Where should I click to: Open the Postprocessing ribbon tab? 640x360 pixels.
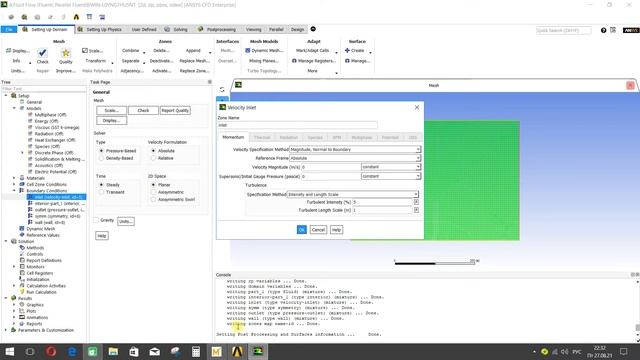point(217,29)
